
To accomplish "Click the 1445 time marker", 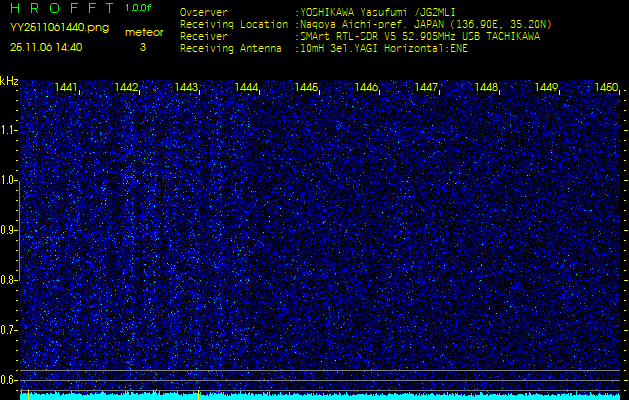I will coord(307,88).
